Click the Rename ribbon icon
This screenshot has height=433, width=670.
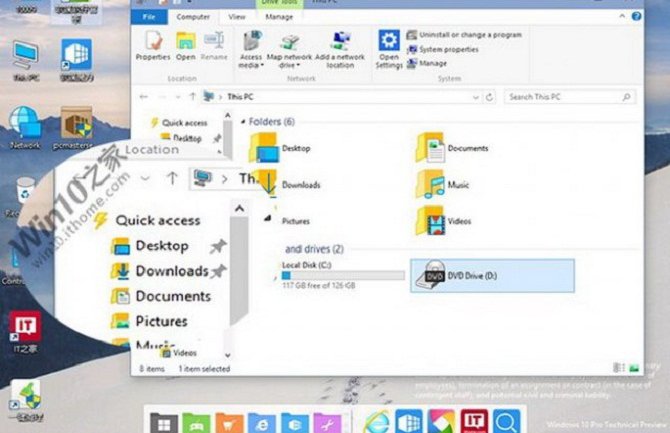point(214,45)
